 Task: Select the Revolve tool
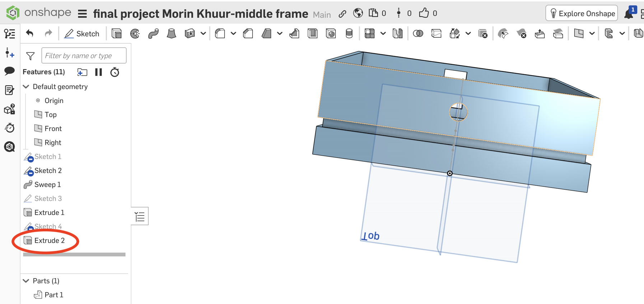(x=135, y=34)
